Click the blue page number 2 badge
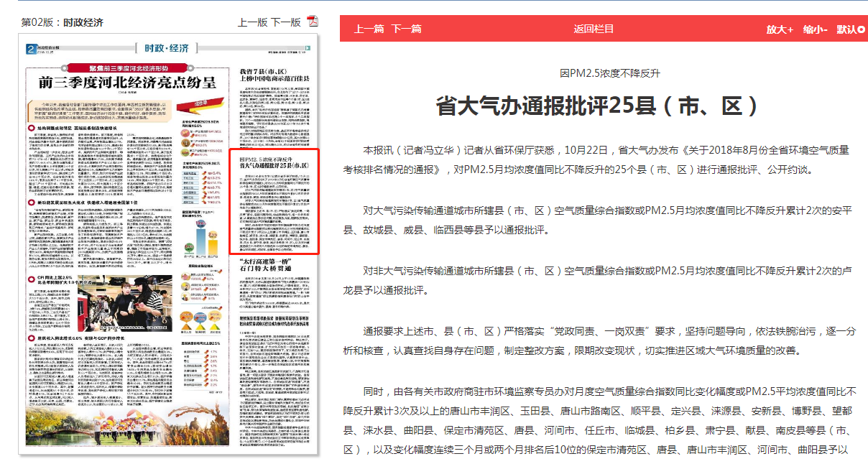The height and width of the screenshot is (464, 868). pyautogui.click(x=30, y=49)
